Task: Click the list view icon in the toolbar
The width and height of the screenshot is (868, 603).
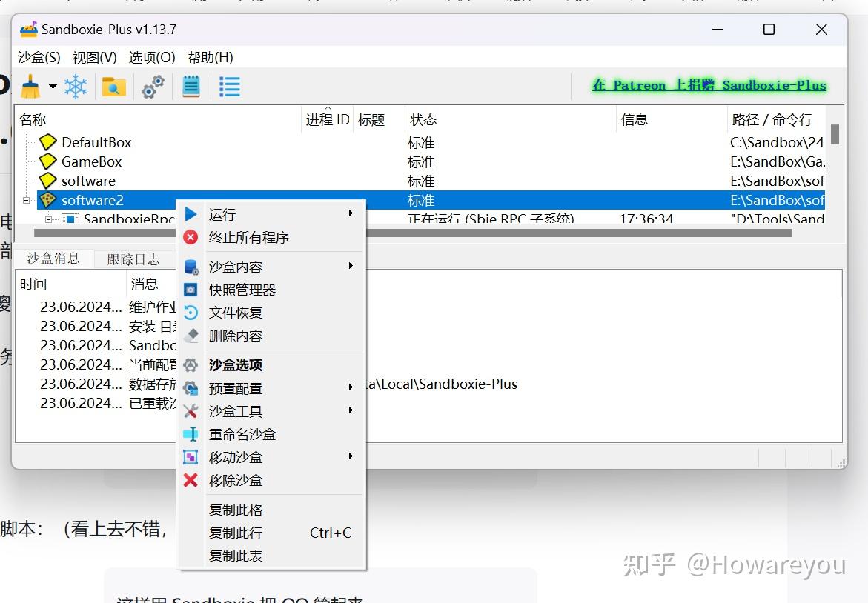Action: coord(229,86)
